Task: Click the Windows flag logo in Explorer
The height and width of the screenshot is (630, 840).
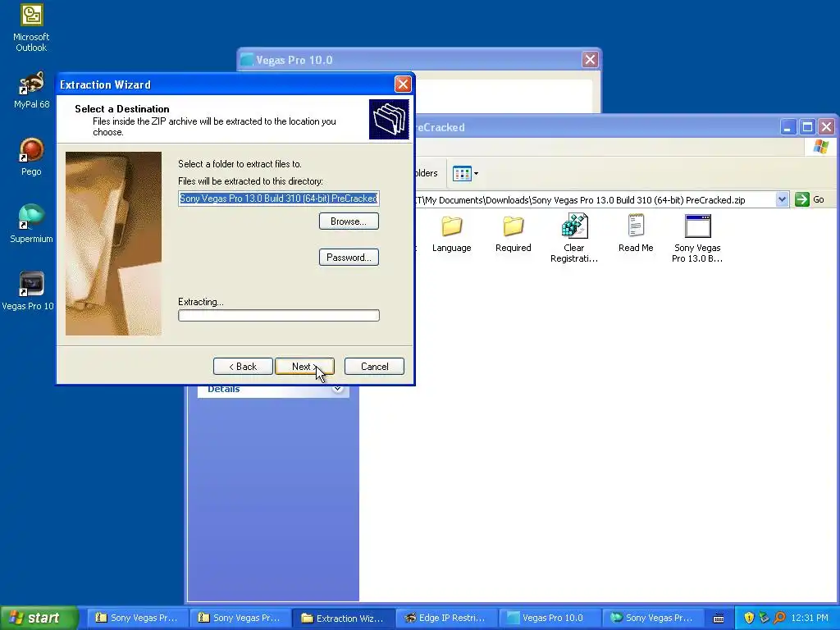Action: tap(820, 147)
